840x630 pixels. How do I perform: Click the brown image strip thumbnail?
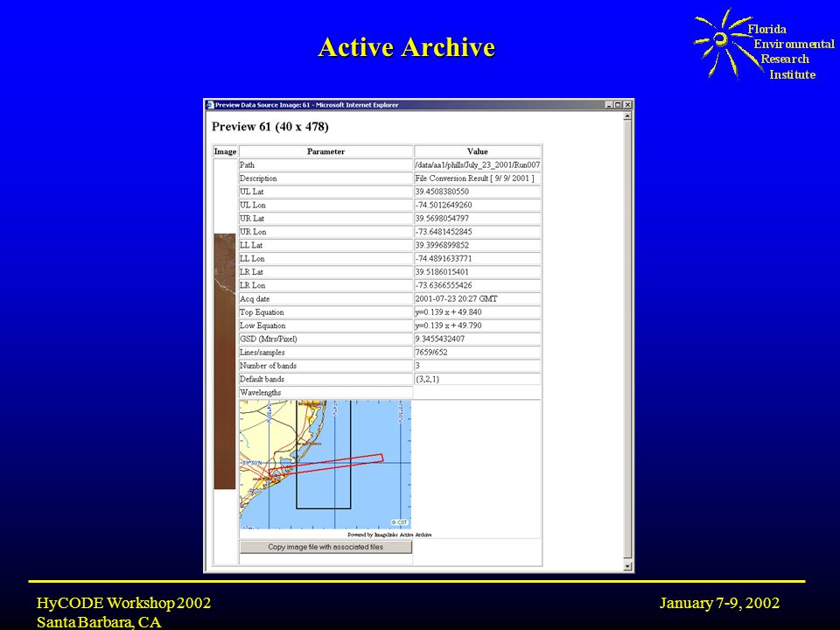(x=225, y=361)
